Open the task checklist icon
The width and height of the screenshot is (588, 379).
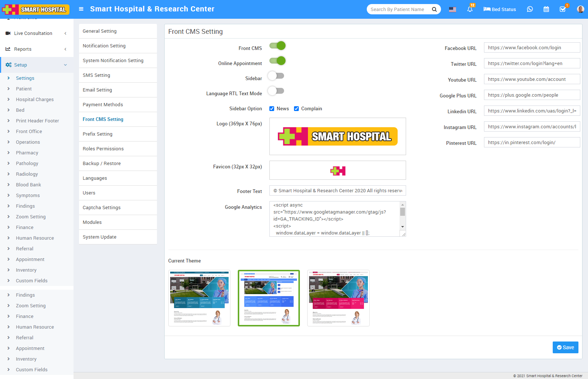coord(563,9)
